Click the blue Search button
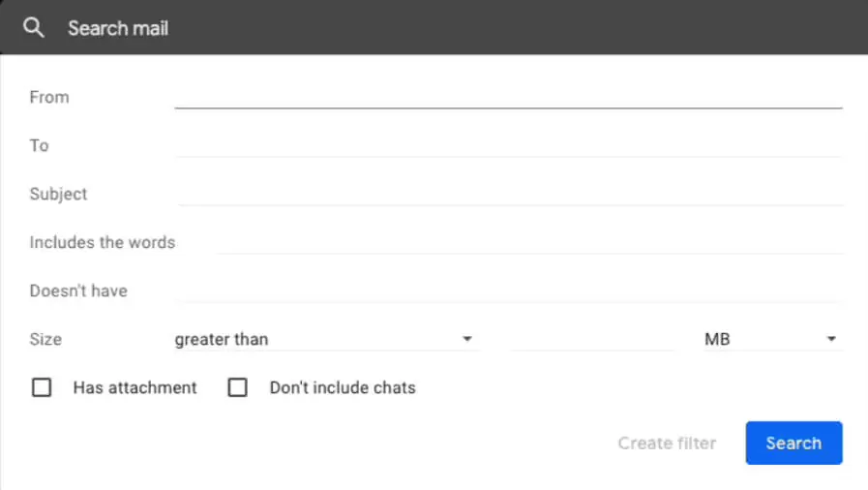Image resolution: width=868 pixels, height=490 pixels. [x=793, y=443]
